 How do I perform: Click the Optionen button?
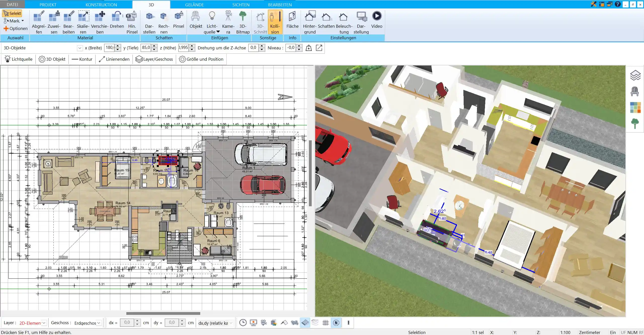click(x=16, y=28)
